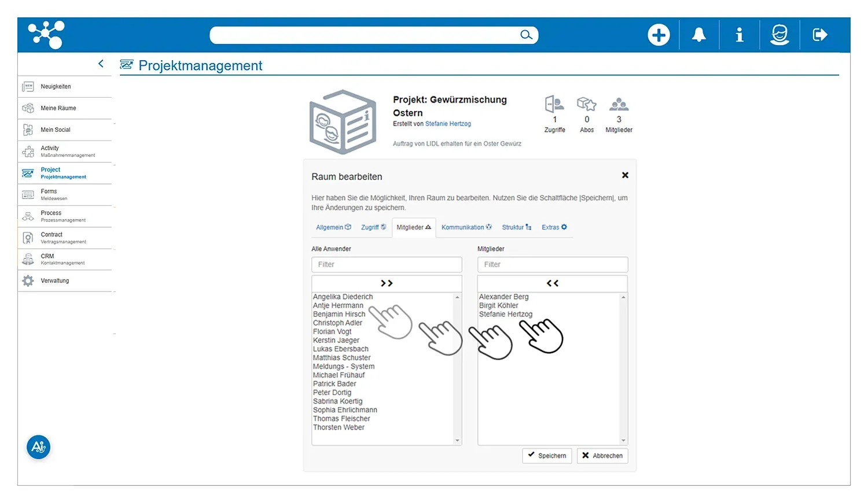Select Florian Vogt in user list

click(x=332, y=332)
